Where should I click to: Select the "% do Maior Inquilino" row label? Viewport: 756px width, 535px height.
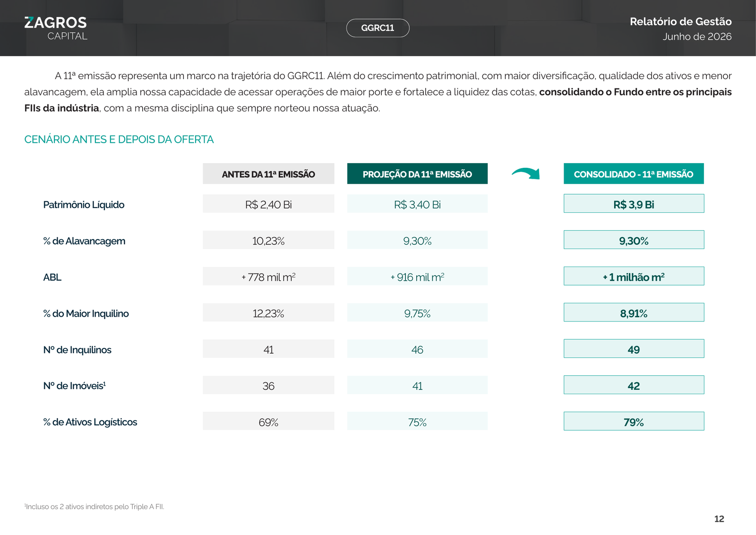[x=86, y=313]
